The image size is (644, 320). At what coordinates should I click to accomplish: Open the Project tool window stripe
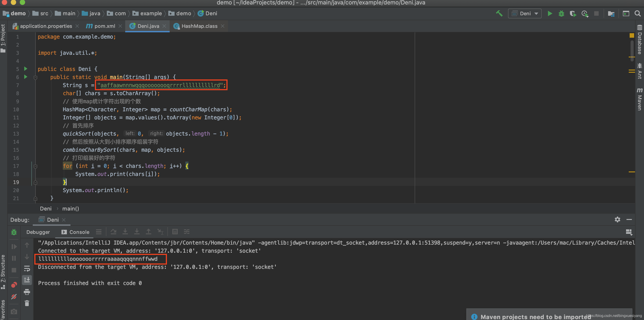[3, 39]
